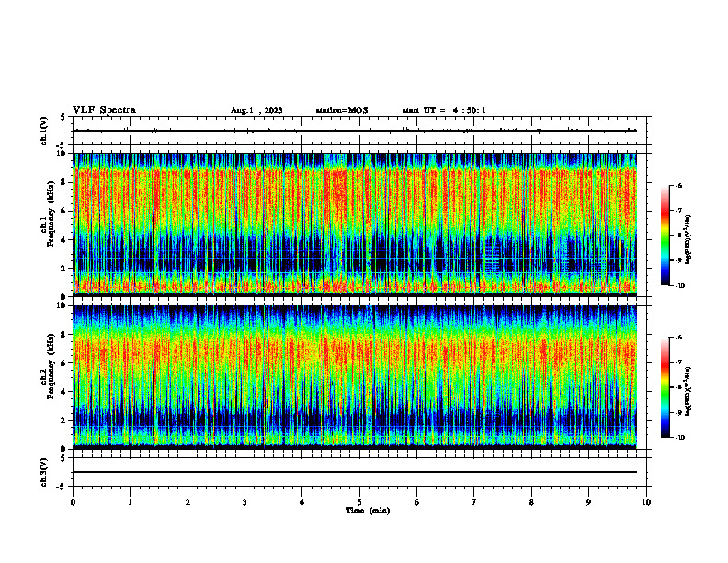Click time-axis tick label "10"
The width and height of the screenshot is (728, 563).
pos(646,502)
